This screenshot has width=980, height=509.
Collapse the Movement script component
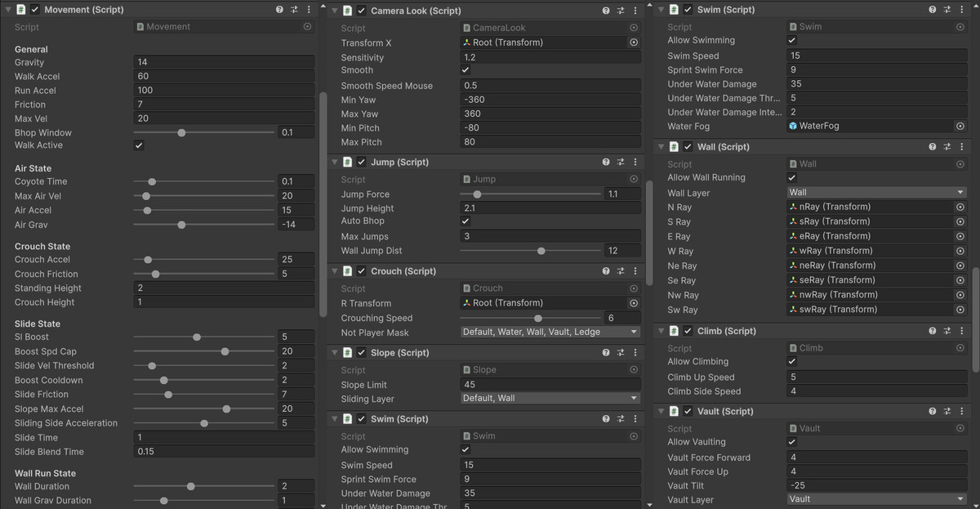[x=8, y=10]
